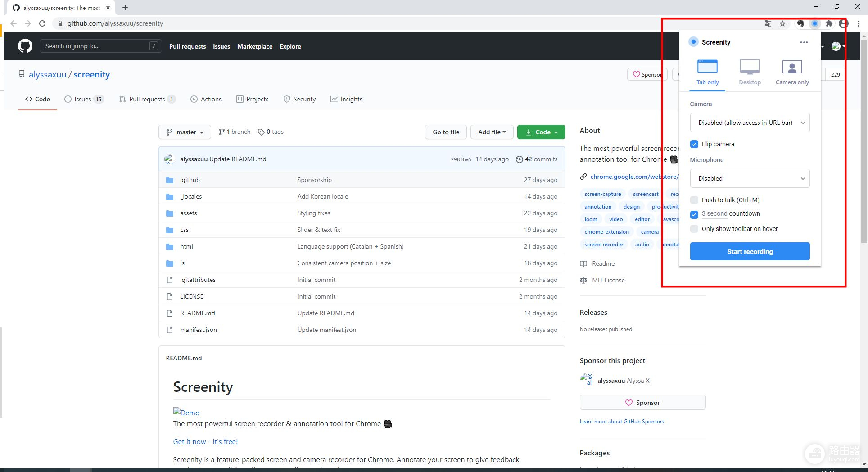Open the Chrome extensions puzzle icon
The image size is (868, 472).
pos(829,23)
